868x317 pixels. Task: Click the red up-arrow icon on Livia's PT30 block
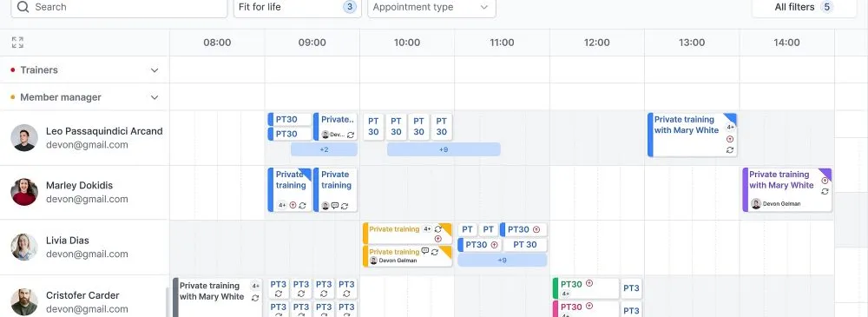click(x=536, y=229)
